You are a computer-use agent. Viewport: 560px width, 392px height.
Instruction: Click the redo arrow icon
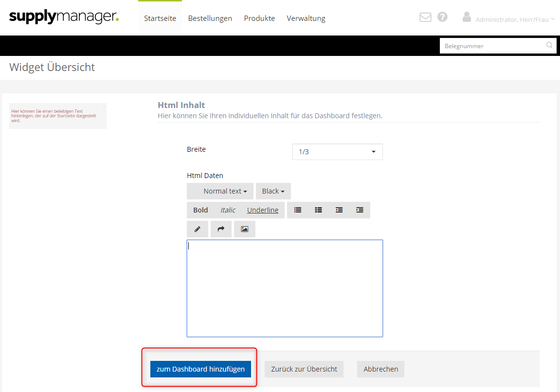click(221, 229)
